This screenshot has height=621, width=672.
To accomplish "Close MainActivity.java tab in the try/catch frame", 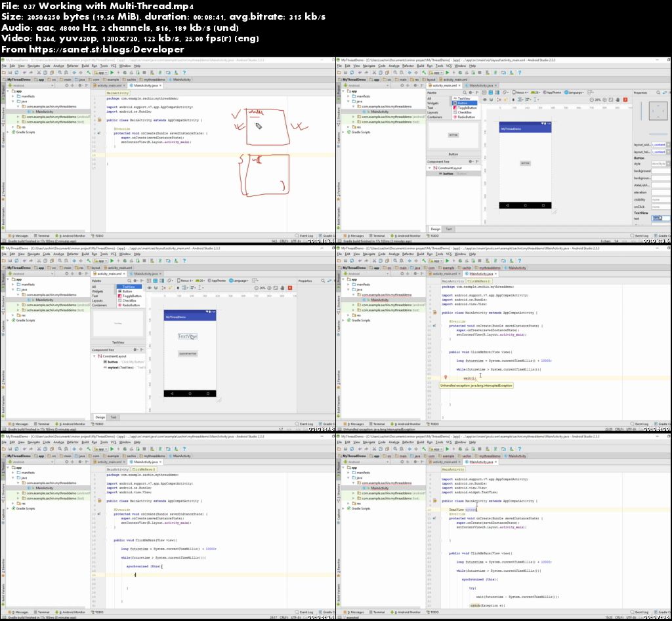I will pyautogui.click(x=496, y=462).
